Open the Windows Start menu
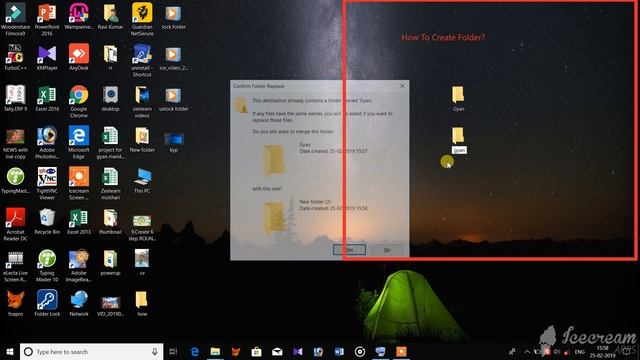 pos(10,351)
